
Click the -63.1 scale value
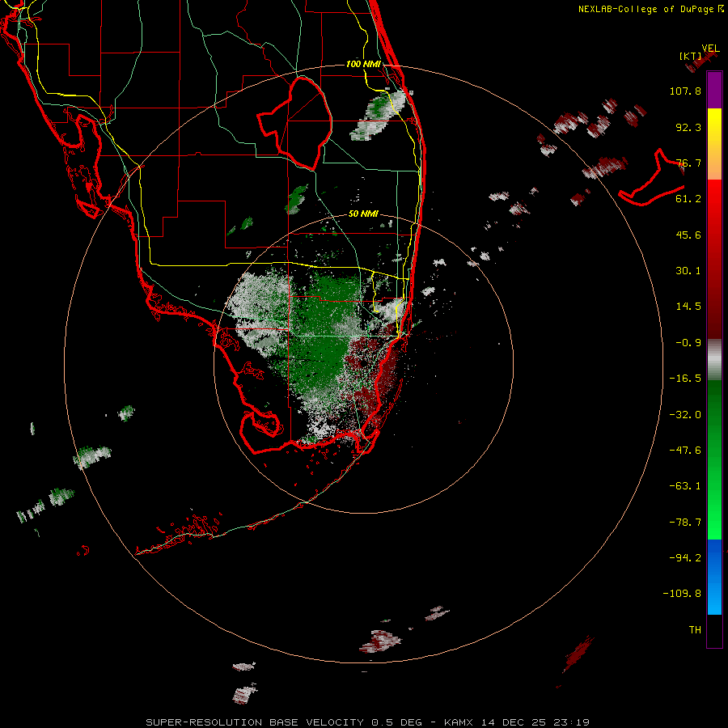pos(685,486)
